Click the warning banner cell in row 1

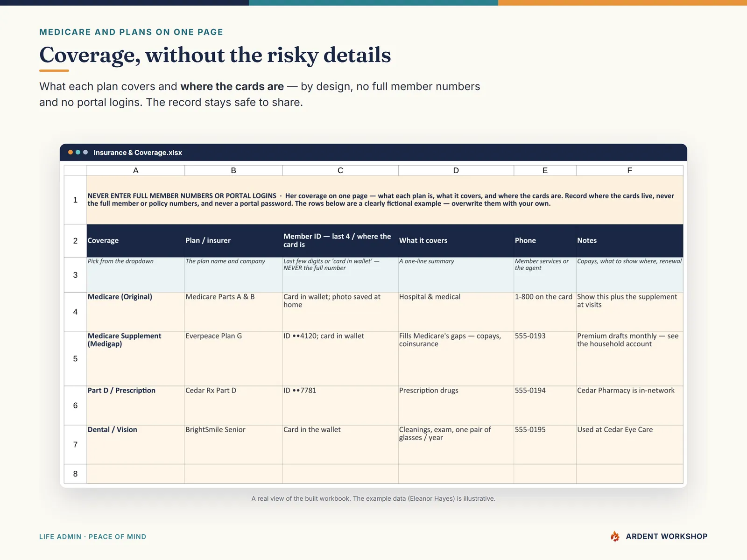[x=385, y=200]
